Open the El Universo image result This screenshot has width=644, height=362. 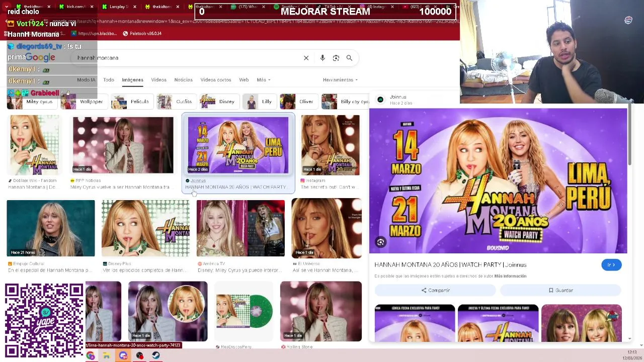point(327,228)
